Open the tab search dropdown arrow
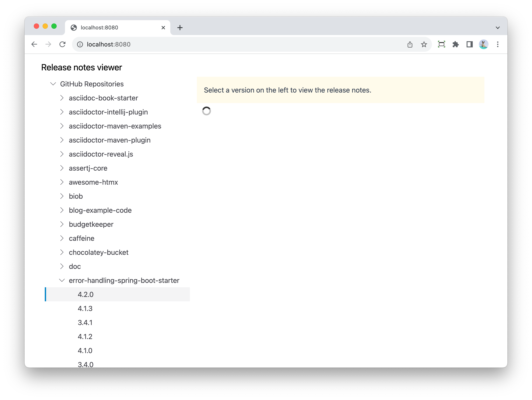 point(498,28)
